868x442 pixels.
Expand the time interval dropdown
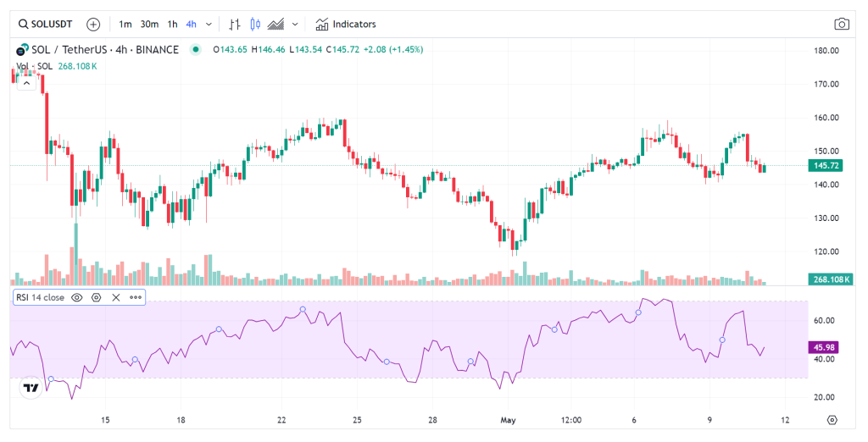click(209, 24)
